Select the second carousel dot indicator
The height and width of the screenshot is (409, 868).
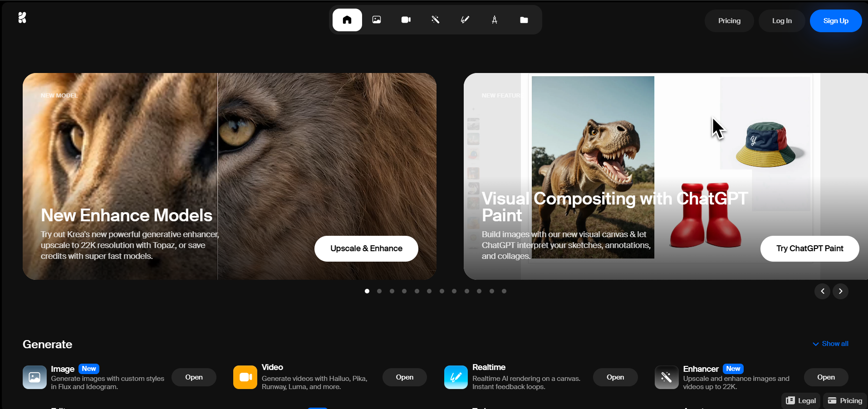coord(379,291)
